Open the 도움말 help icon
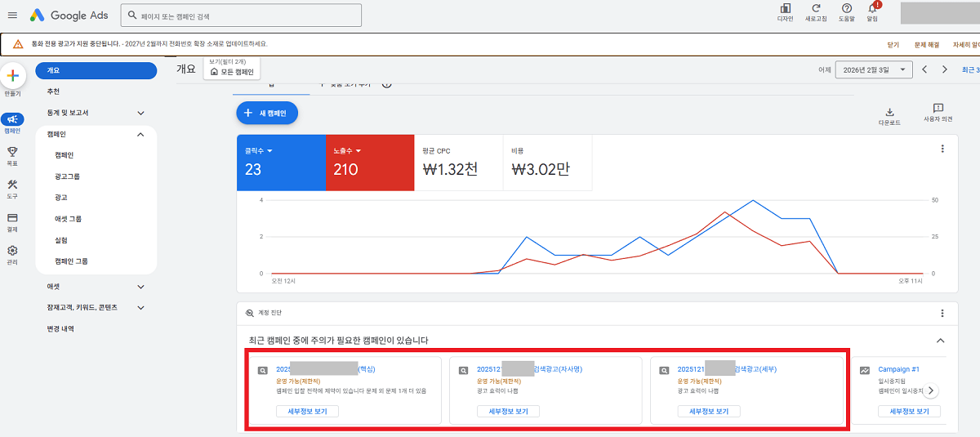980x437 pixels. [x=846, y=8]
